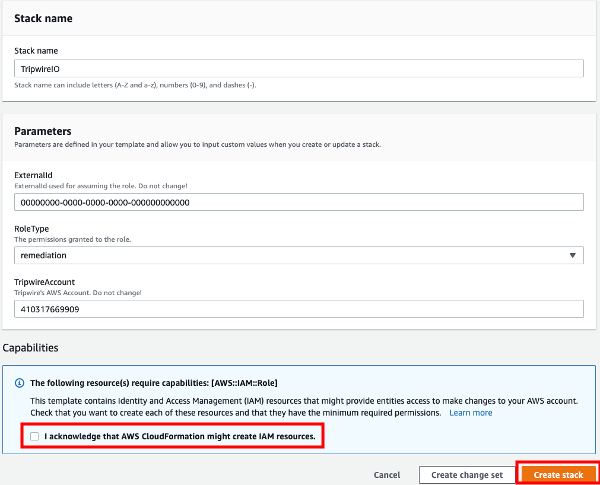The height and width of the screenshot is (485, 600).
Task: Click Create change set button
Action: click(x=467, y=475)
